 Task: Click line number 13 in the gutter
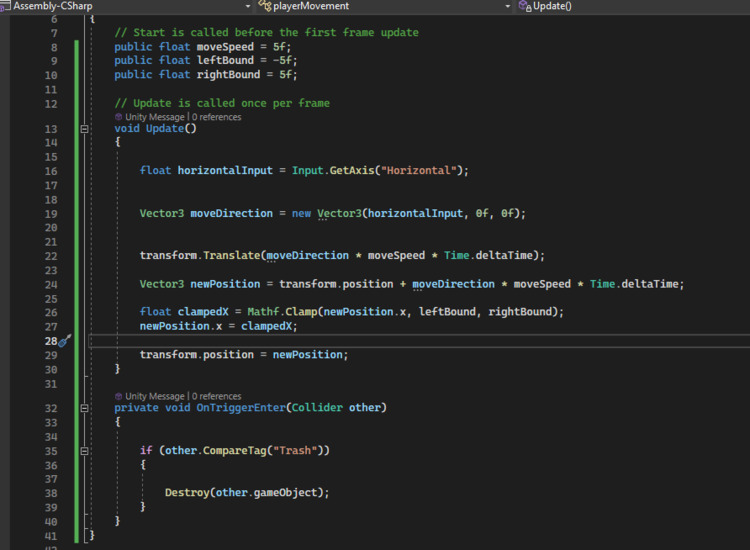(x=51, y=129)
